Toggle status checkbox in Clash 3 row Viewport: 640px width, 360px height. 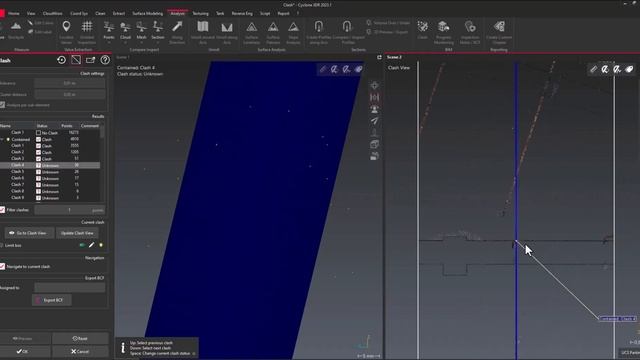pos(38,159)
